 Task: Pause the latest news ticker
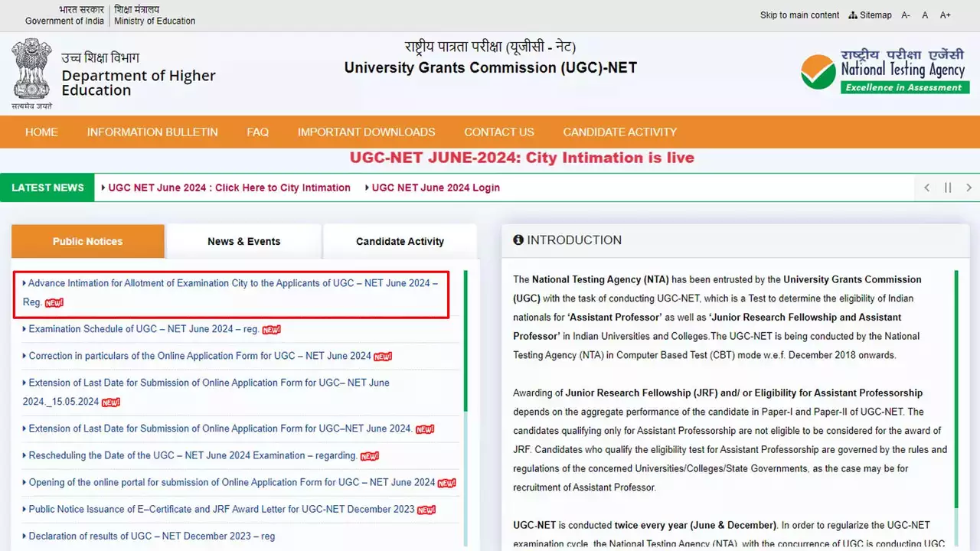tap(948, 187)
